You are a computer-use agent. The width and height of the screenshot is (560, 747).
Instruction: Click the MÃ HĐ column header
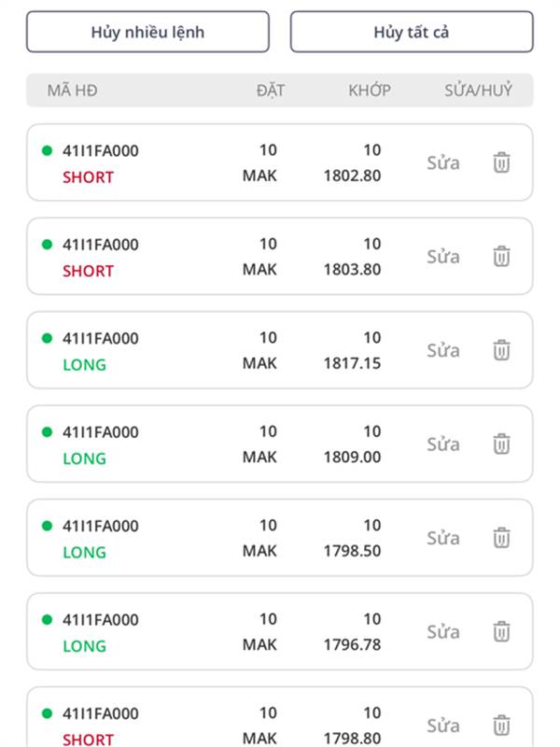click(72, 91)
